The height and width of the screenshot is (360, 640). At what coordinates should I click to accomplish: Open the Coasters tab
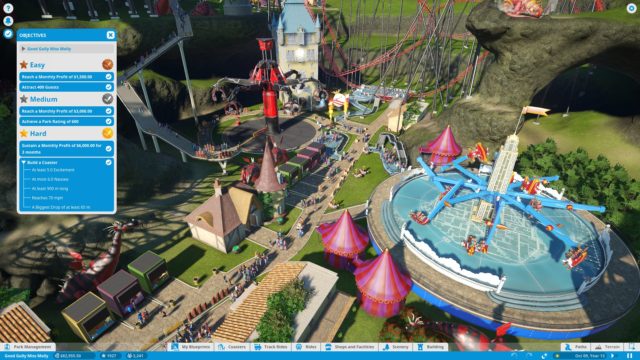click(x=232, y=347)
